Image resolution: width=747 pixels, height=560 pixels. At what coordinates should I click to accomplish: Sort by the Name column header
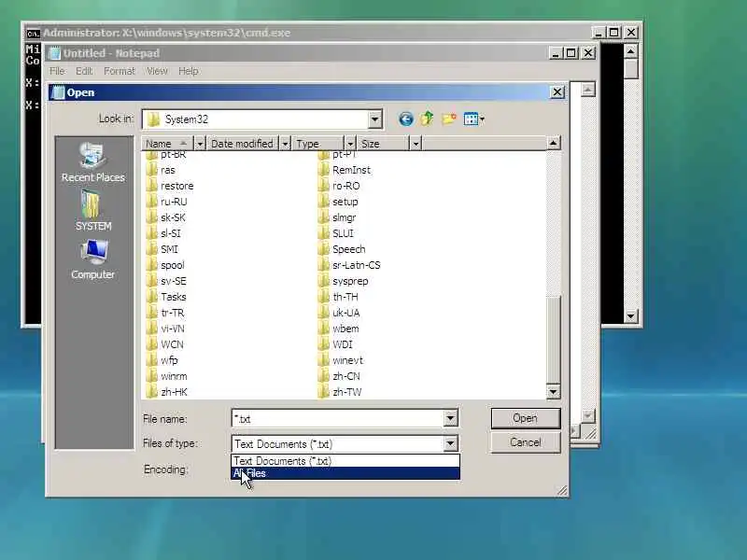point(167,144)
